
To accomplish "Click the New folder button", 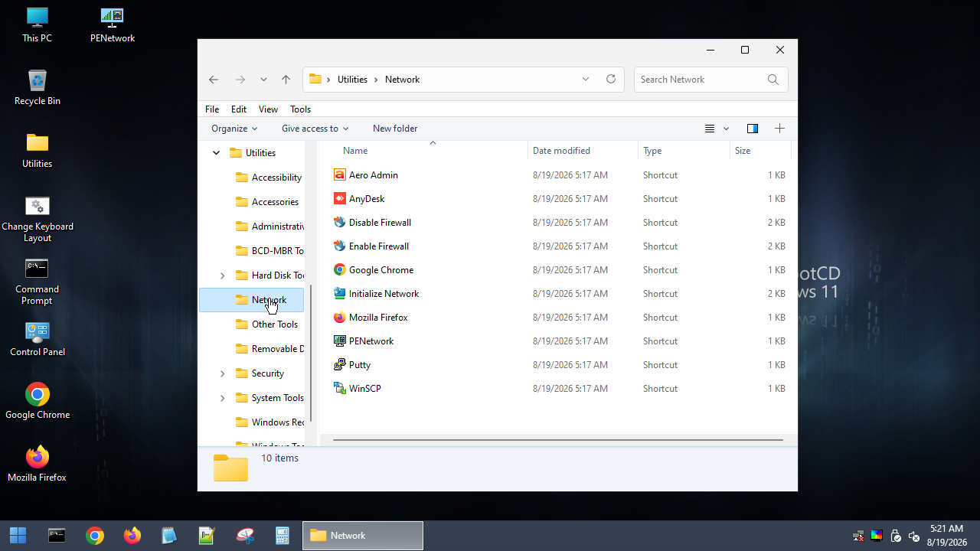I will click(x=395, y=129).
